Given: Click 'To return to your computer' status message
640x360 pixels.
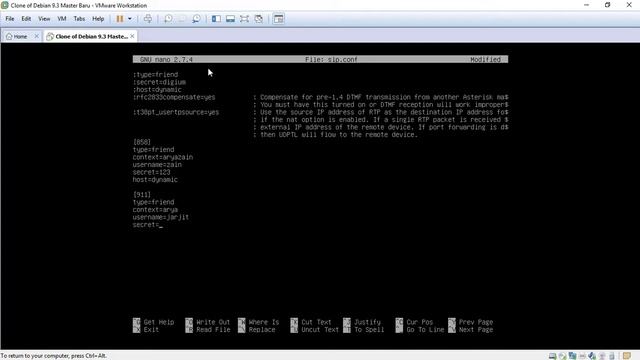Looking at the screenshot, I should 53,356.
